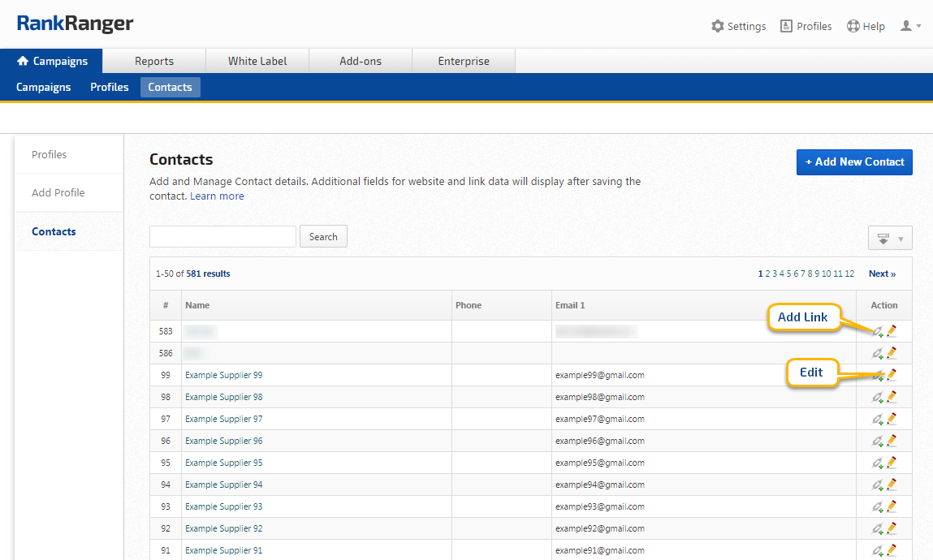The image size is (933, 560).
Task: Open Add Profile in the sidebar
Action: [58, 192]
